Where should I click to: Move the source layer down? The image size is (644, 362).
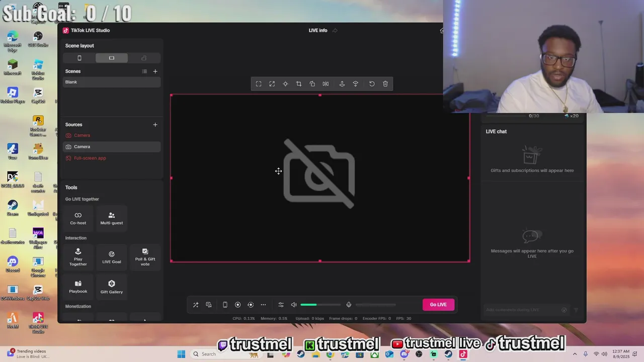pyautogui.click(x=356, y=84)
